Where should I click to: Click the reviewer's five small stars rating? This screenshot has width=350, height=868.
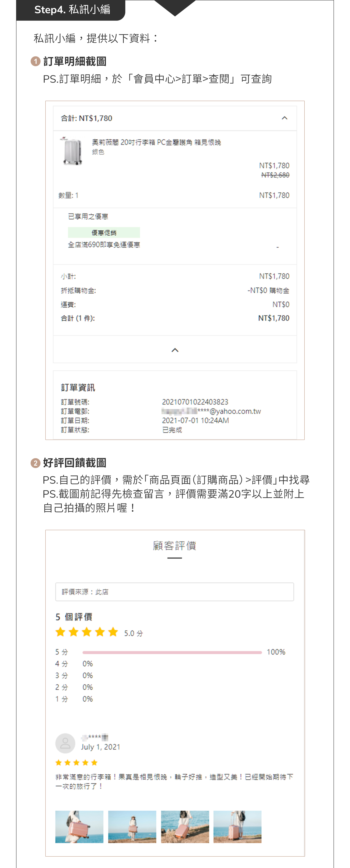point(76,763)
